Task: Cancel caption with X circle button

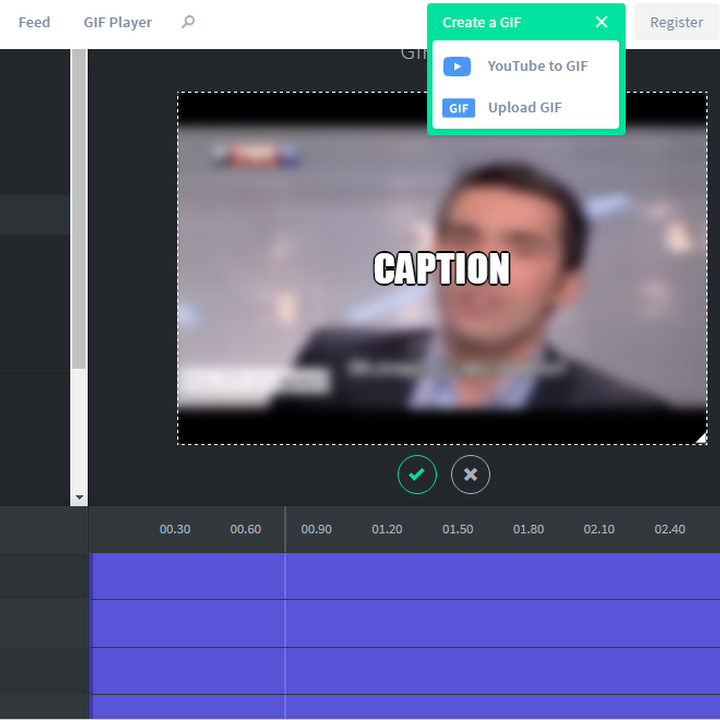Action: tap(470, 474)
